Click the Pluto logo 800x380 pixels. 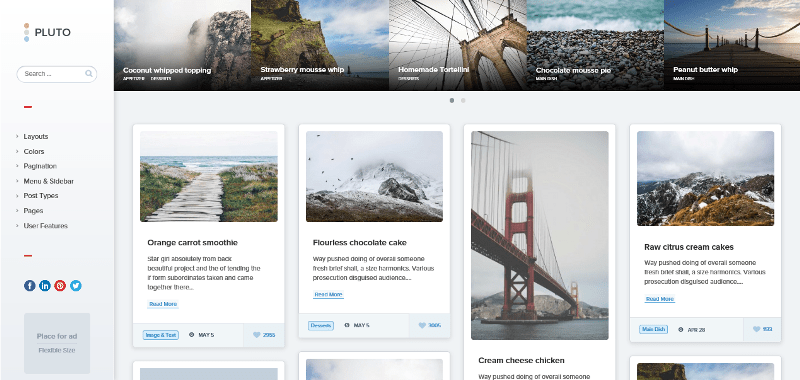point(47,32)
